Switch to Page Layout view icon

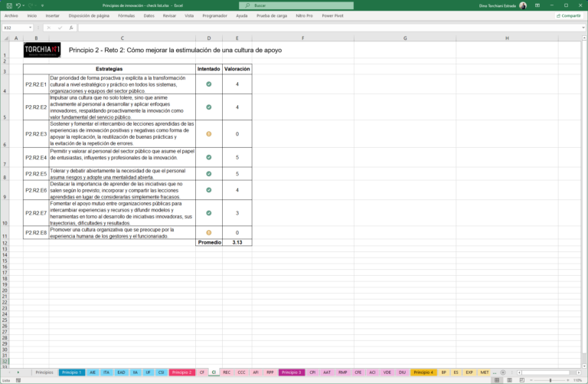pyautogui.click(x=509, y=380)
